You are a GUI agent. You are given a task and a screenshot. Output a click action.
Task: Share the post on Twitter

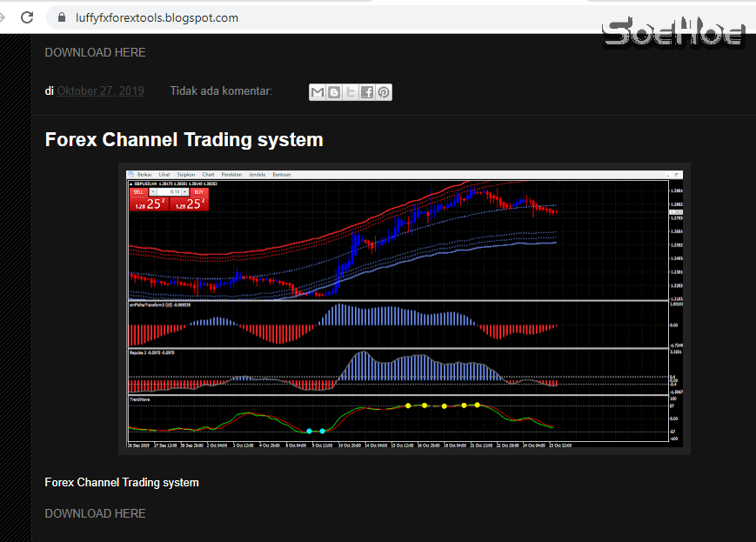350,91
